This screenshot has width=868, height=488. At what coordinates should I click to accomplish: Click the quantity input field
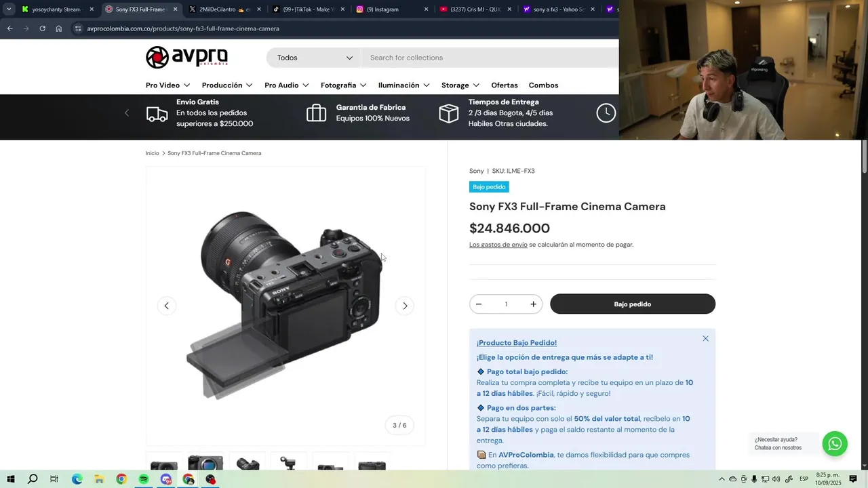pyautogui.click(x=506, y=304)
